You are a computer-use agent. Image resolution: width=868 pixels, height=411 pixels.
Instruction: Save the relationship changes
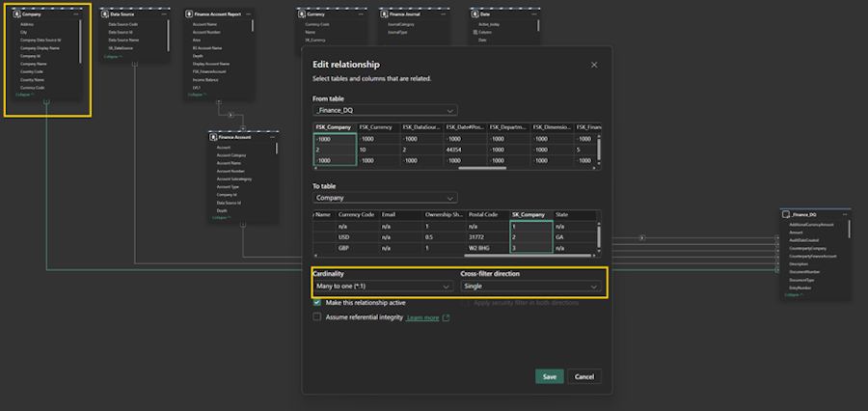click(549, 377)
